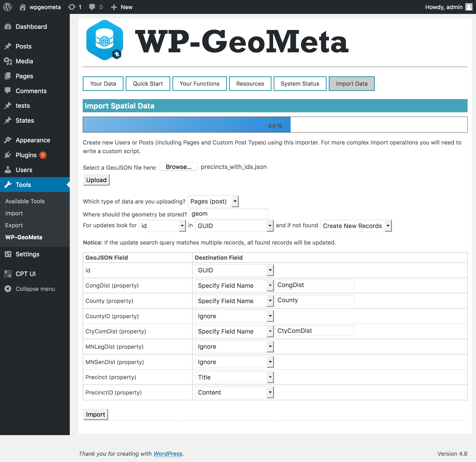
Task: Click the CPT UI grid icon
Action: (x=8, y=274)
